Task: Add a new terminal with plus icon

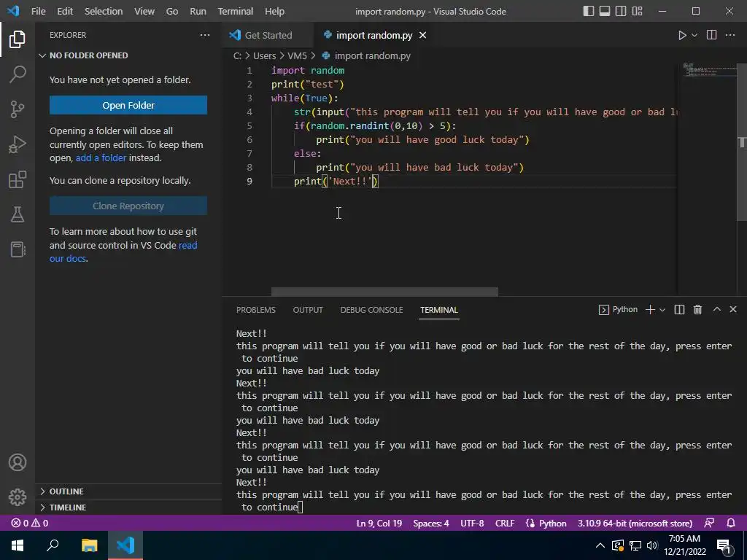Action: click(650, 310)
